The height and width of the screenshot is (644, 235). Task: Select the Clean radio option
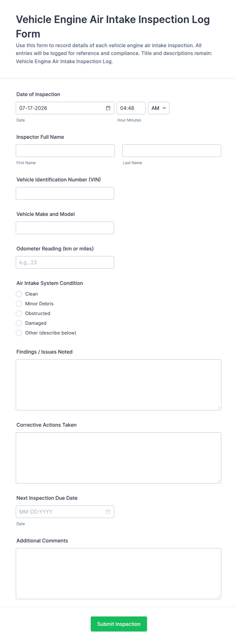pos(19,294)
